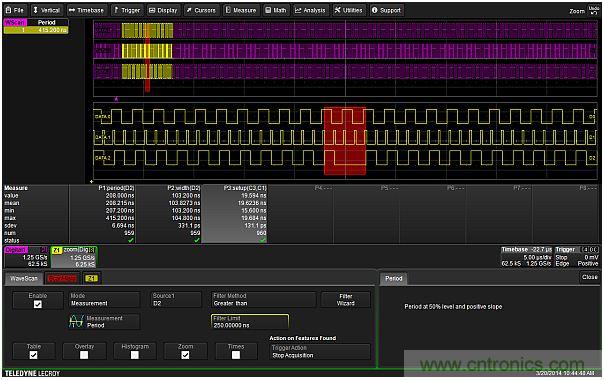Switch to the Z1 tab
The image size is (604, 380).
[91, 278]
